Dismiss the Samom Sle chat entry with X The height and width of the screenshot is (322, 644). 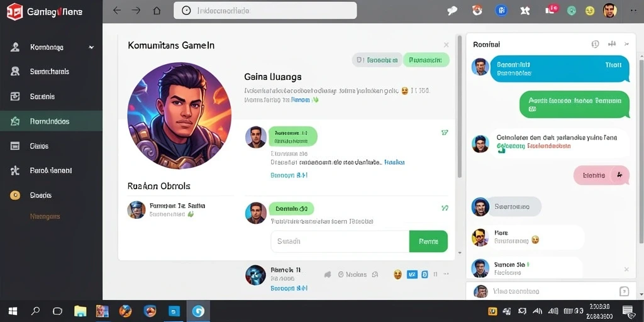tap(626, 269)
